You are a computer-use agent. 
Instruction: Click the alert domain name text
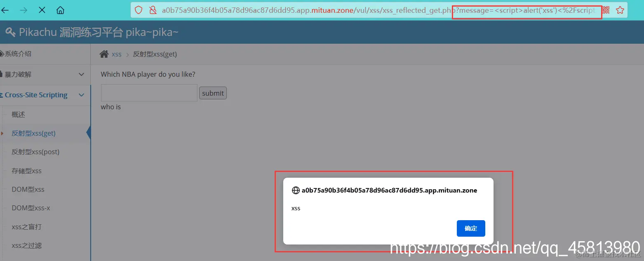pyautogui.click(x=389, y=190)
